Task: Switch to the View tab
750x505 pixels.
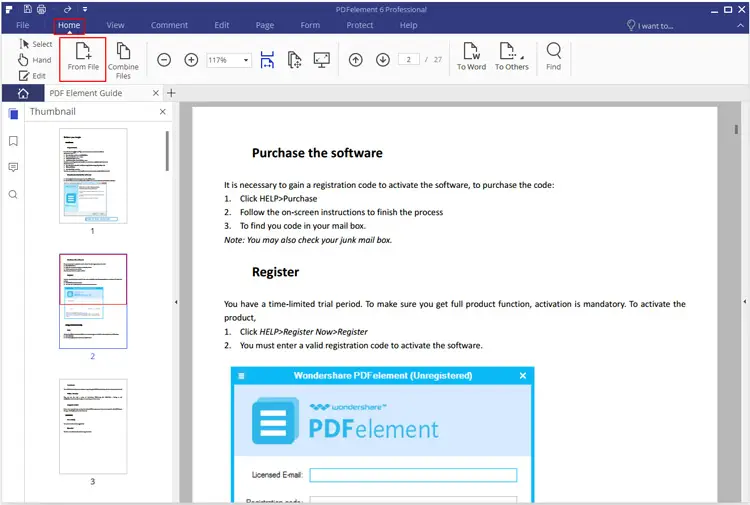Action: [115, 25]
